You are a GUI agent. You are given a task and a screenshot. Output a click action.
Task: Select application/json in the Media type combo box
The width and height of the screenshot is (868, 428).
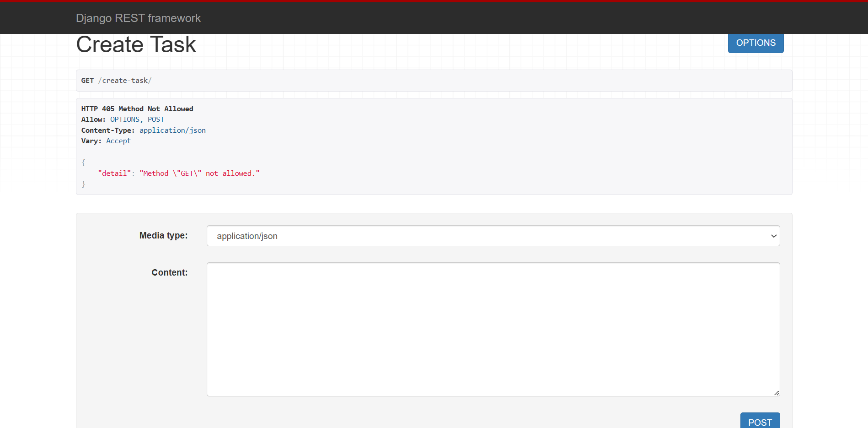[493, 236]
